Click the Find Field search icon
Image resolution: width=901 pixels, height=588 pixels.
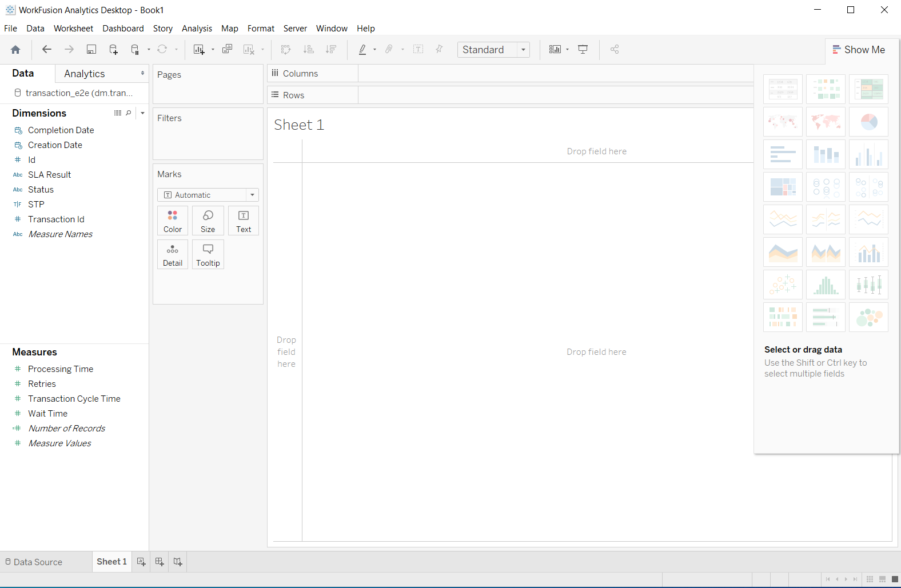(x=129, y=113)
